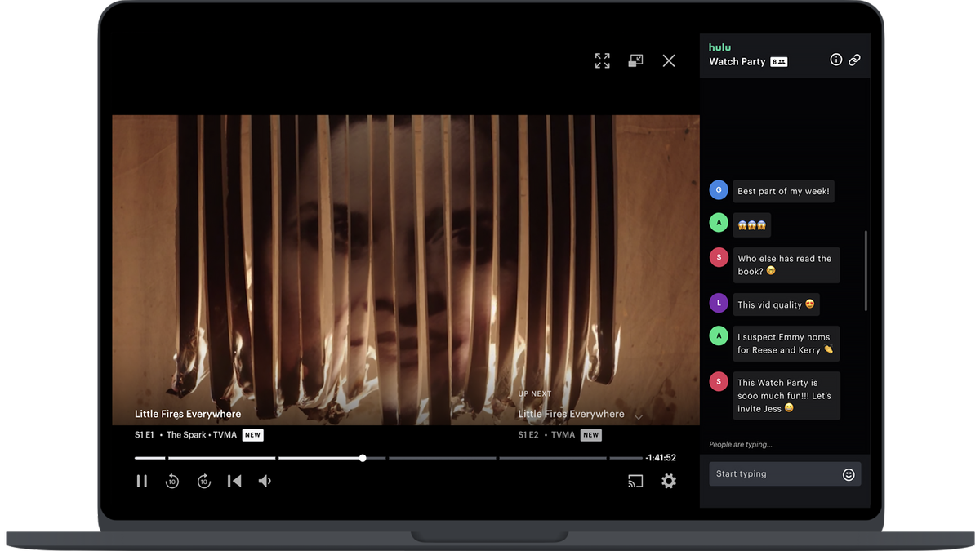Open the emoji picker in chat

pyautogui.click(x=849, y=473)
